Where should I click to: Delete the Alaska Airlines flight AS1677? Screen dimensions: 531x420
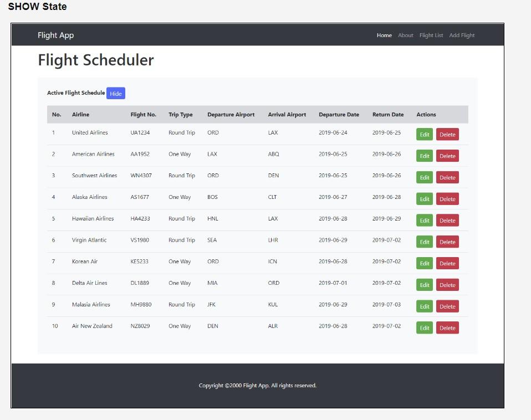point(447,198)
